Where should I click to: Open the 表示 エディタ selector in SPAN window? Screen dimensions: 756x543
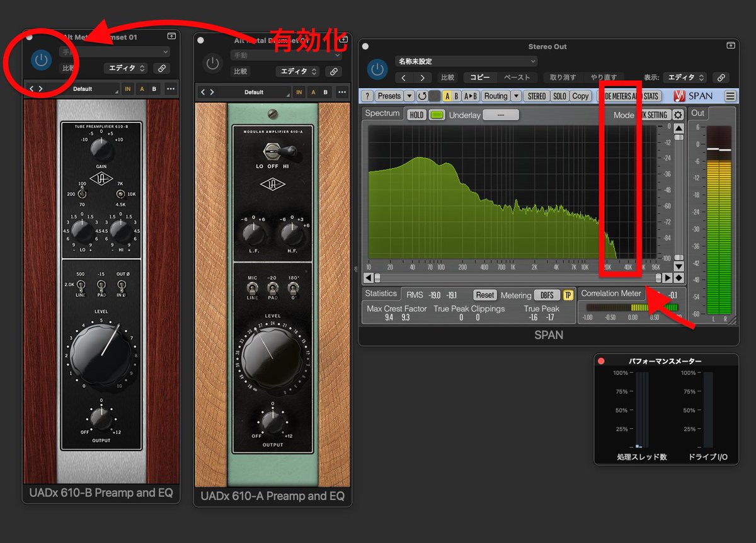[685, 77]
